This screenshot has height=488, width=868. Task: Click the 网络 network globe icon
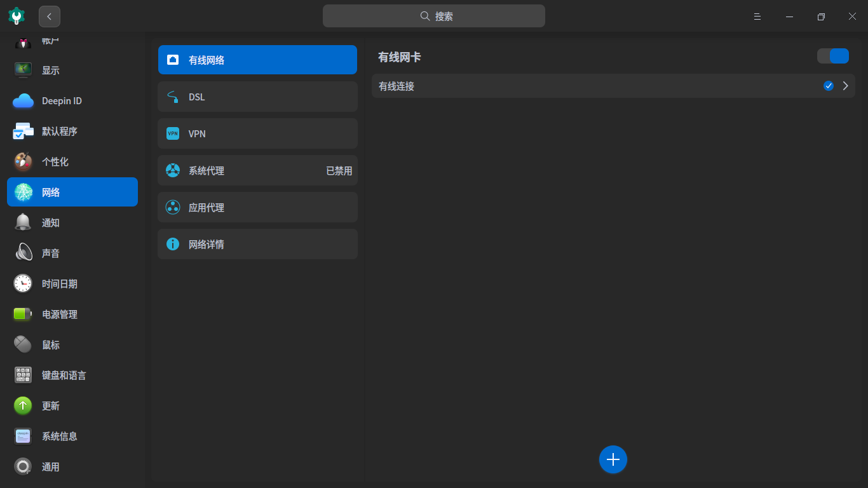tap(24, 192)
